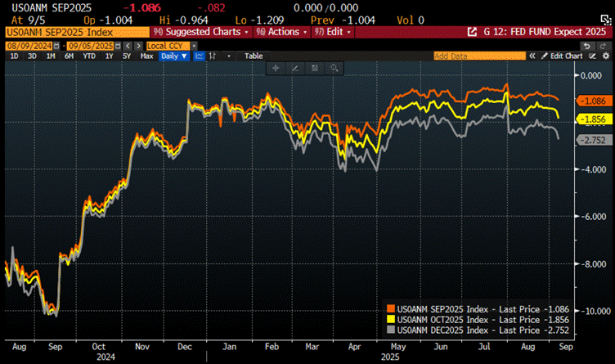This screenshot has width=615, height=364.
Task: Click the Local CCY field
Action: pos(168,46)
